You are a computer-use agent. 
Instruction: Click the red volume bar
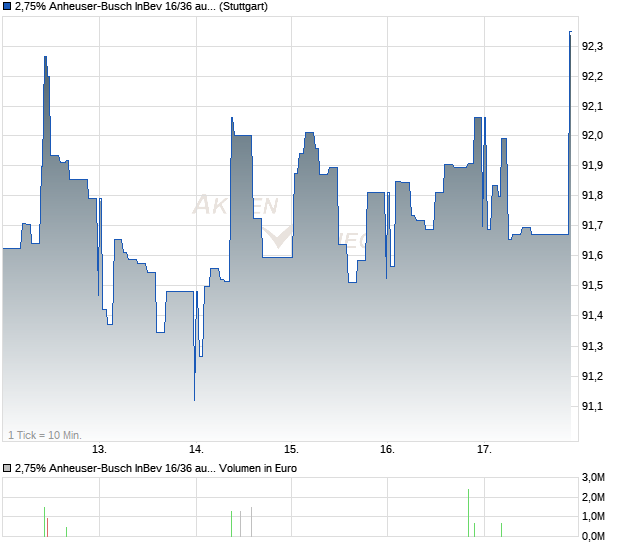[x=47, y=527]
